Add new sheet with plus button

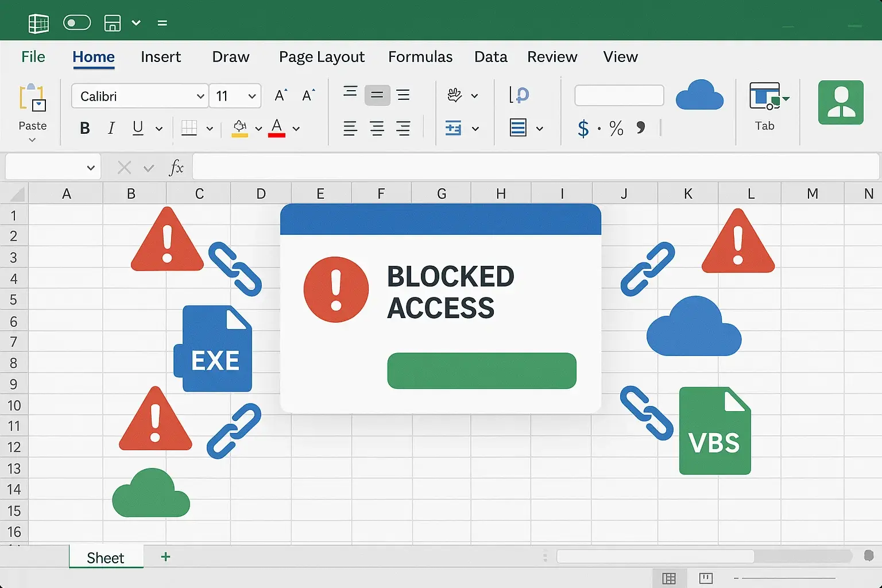[165, 556]
